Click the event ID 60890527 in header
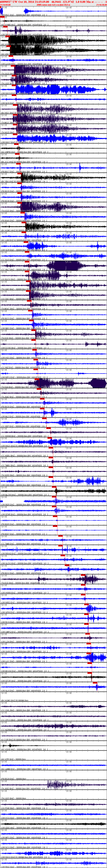Viewport: 107px width, 868px height. pyautogui.click(x=6, y=2)
